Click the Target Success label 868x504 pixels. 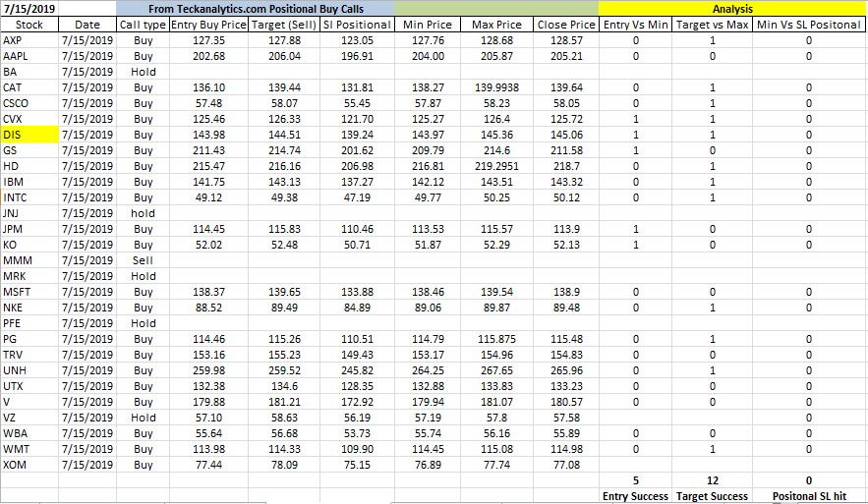point(712,496)
